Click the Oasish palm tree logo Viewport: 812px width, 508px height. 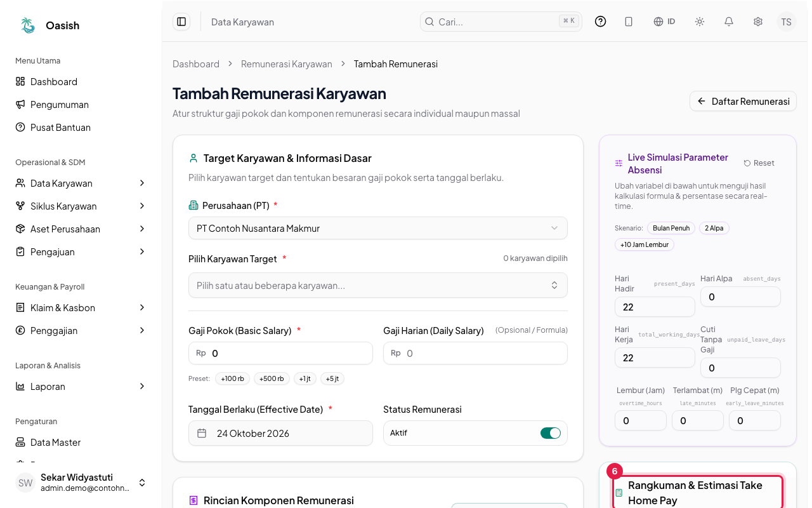28,25
